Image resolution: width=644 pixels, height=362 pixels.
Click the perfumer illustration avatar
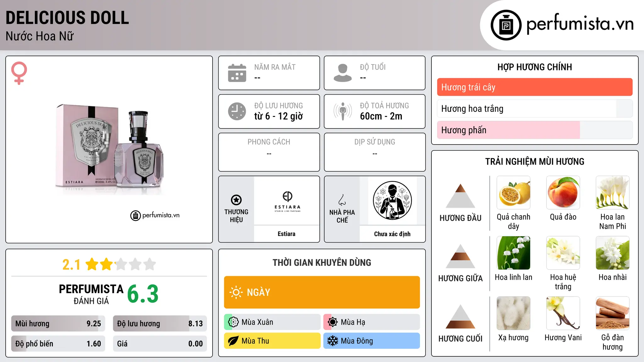pyautogui.click(x=392, y=200)
